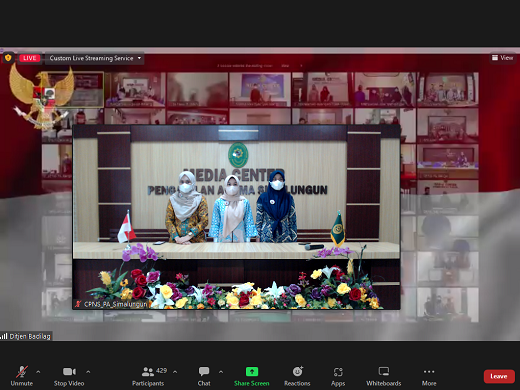Open the Whiteboards icon
The height and width of the screenshot is (390, 520).
pos(384,371)
